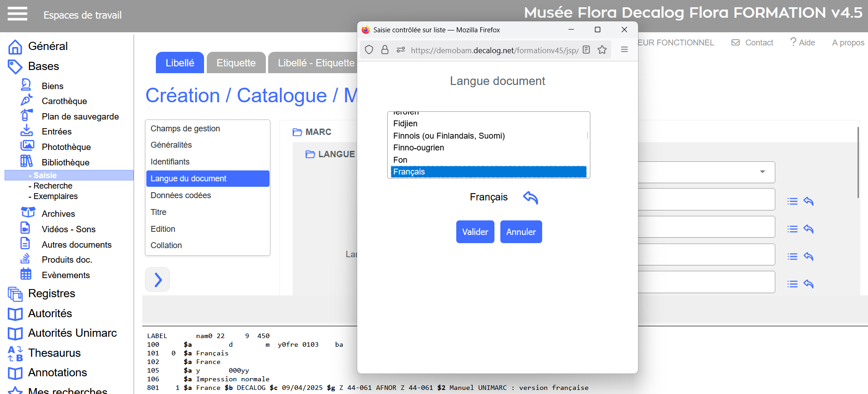Collapse the MARC folder section

point(297,132)
